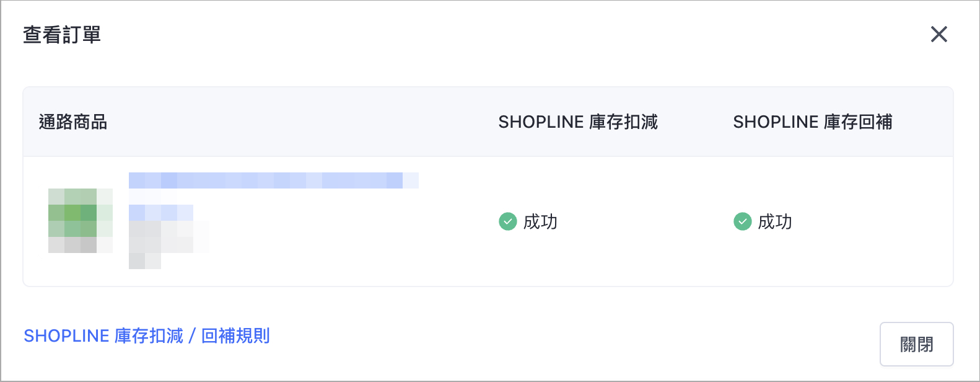Click the word SHOPLINE in the bottom blue link
The width and height of the screenshot is (980, 382).
coord(66,335)
